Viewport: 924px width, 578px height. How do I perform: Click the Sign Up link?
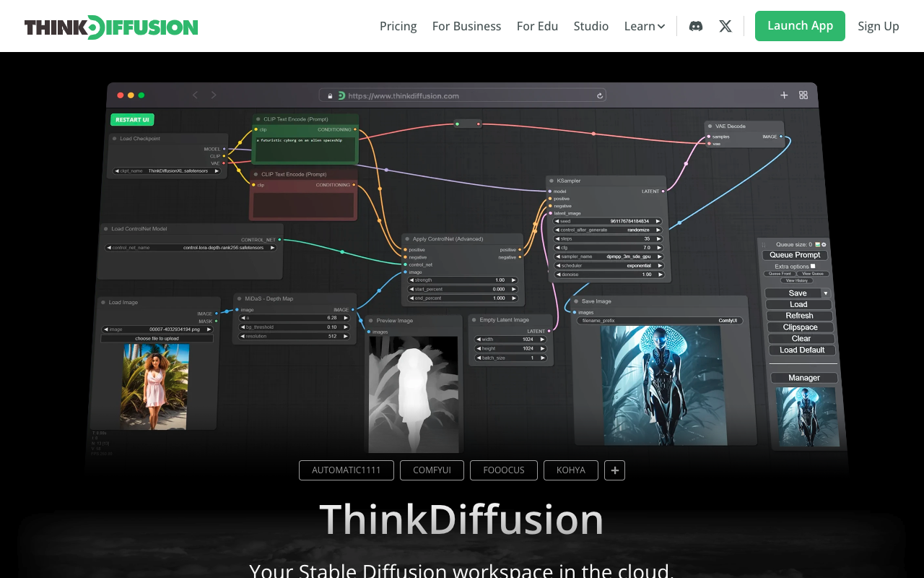point(879,26)
